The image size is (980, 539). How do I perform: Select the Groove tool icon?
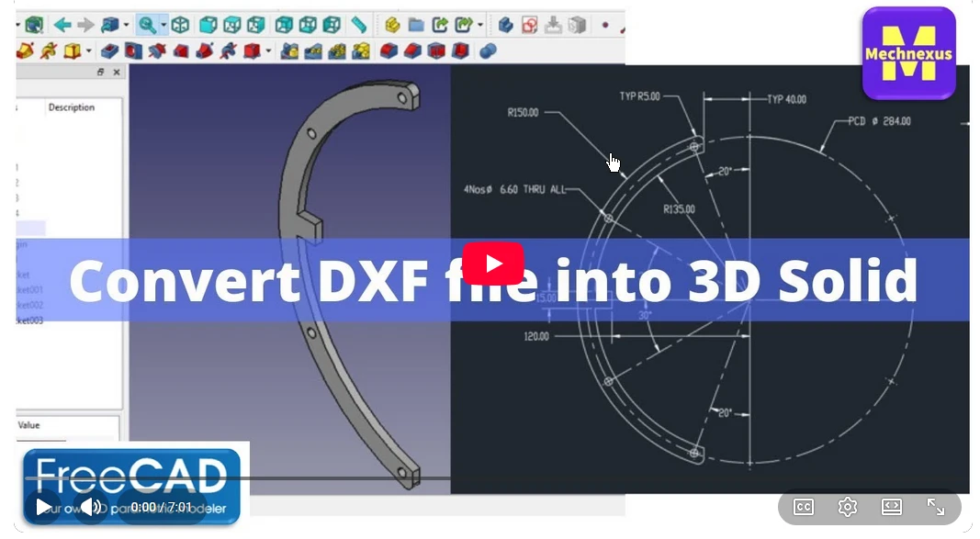point(157,51)
